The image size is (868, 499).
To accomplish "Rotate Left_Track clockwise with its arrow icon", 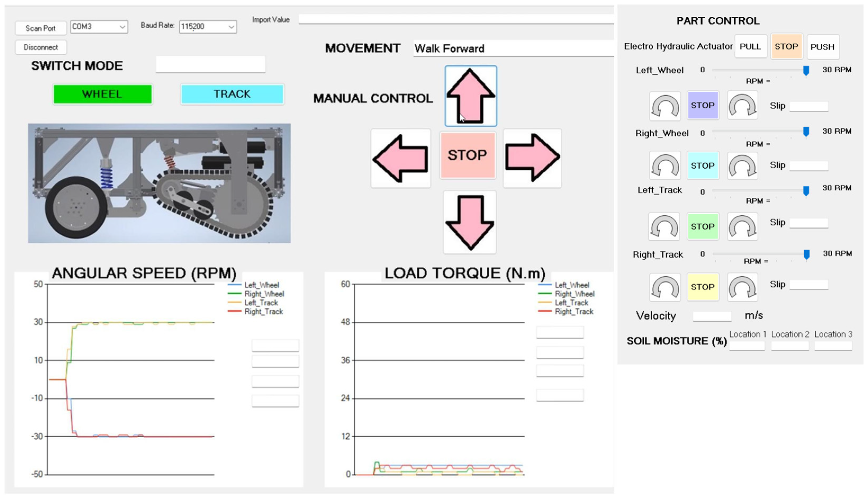I will coord(742,227).
